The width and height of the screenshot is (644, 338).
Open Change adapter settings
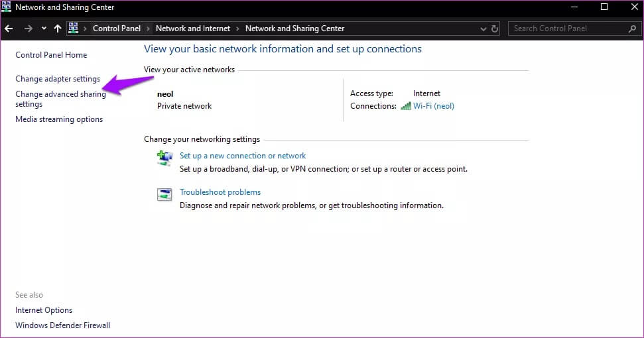pos(58,79)
